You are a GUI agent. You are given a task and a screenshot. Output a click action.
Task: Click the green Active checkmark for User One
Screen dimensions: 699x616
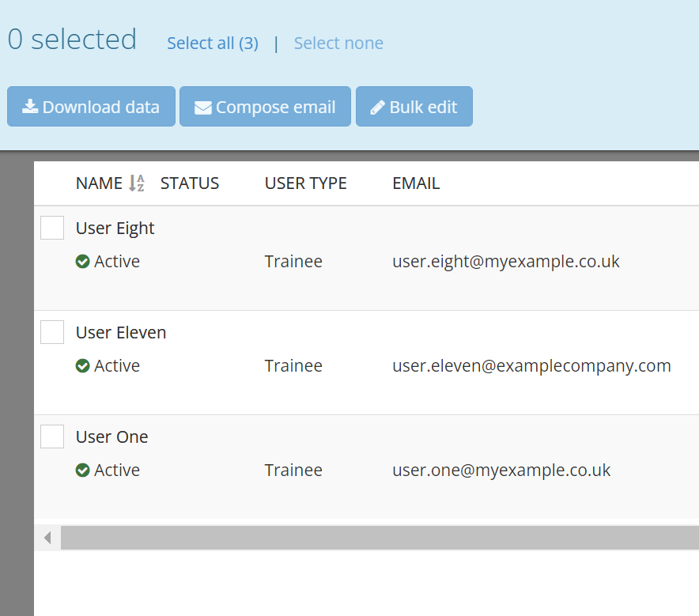[82, 471]
